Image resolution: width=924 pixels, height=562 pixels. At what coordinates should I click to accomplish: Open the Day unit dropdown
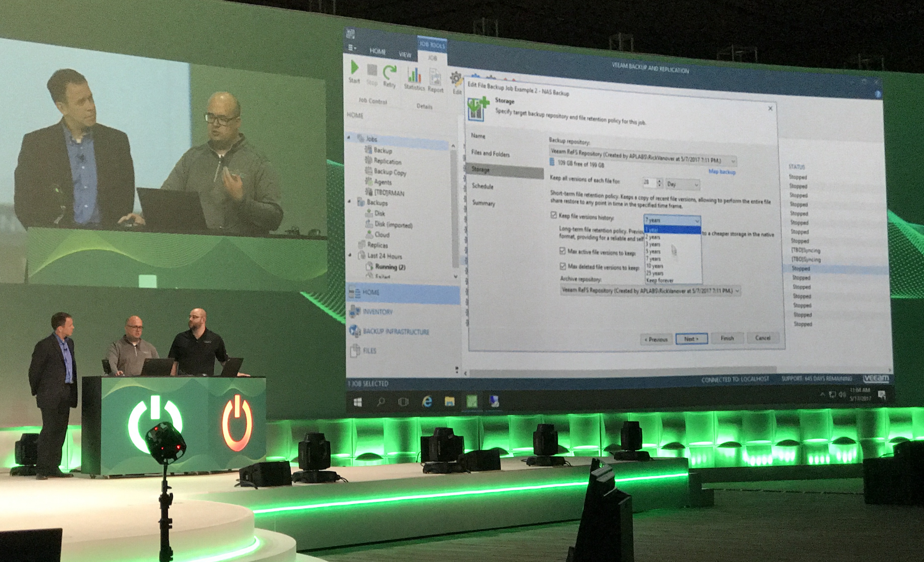pos(683,184)
